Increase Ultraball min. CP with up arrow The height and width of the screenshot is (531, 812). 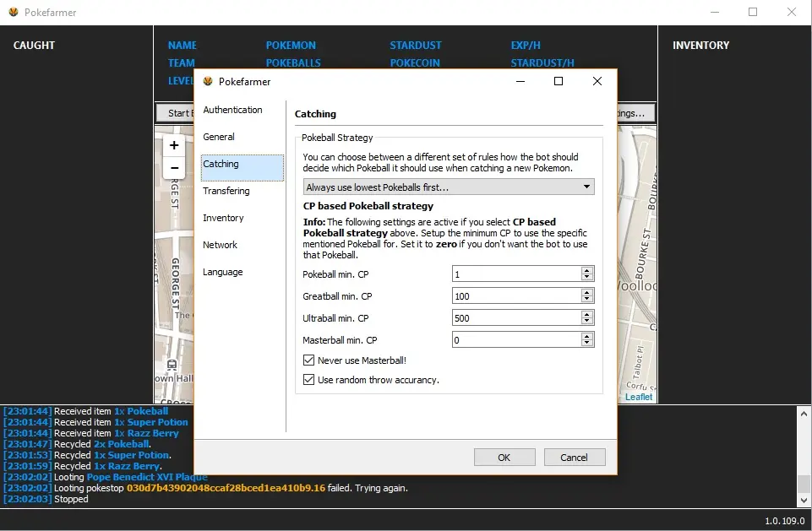(587, 314)
